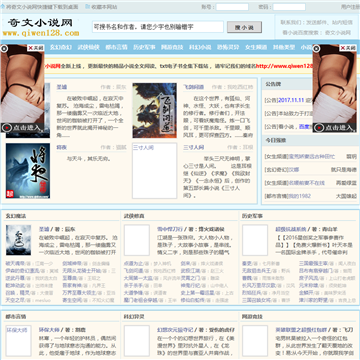Open 万界至尊大领主 list link
The height and width of the screenshot is (360, 360).
coord(79,292)
